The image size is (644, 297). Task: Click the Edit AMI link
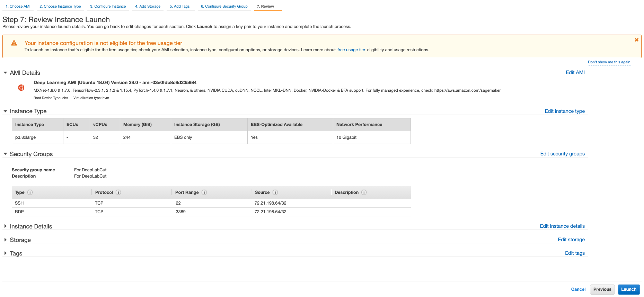[575, 72]
